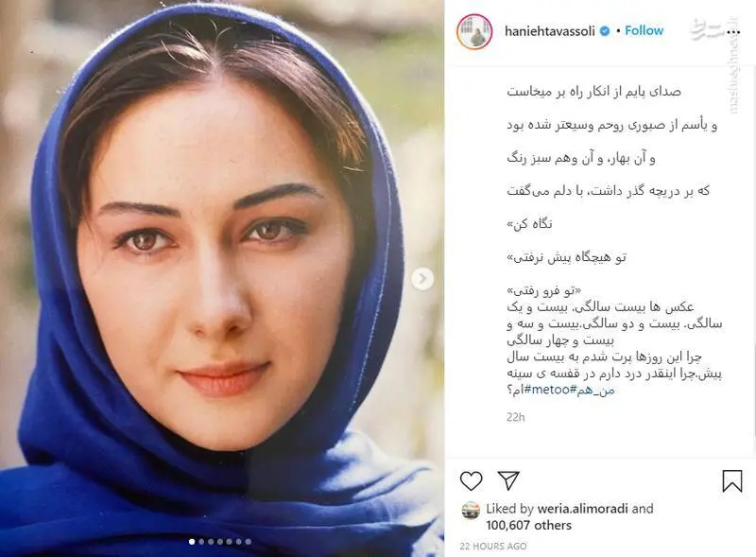The width and height of the screenshot is (756, 557).
Task: Share the post via paper plane icon
Action: (508, 480)
